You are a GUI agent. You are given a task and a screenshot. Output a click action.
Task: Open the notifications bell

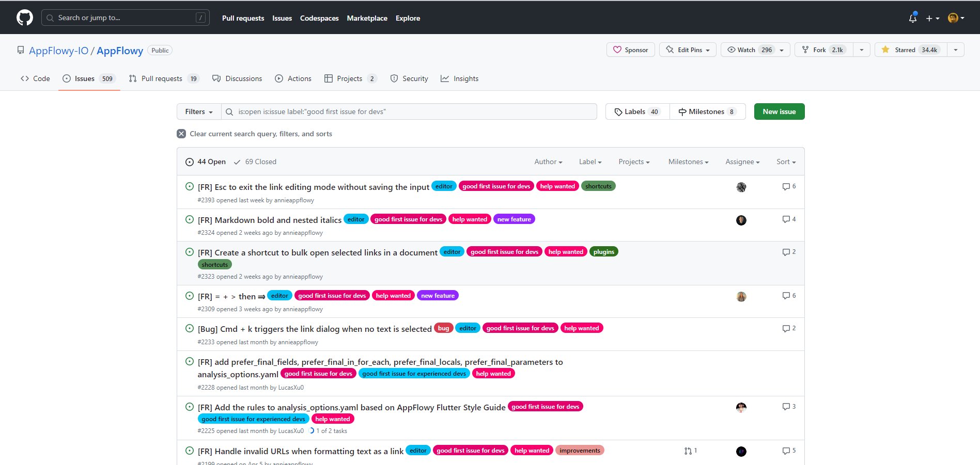coord(913,18)
